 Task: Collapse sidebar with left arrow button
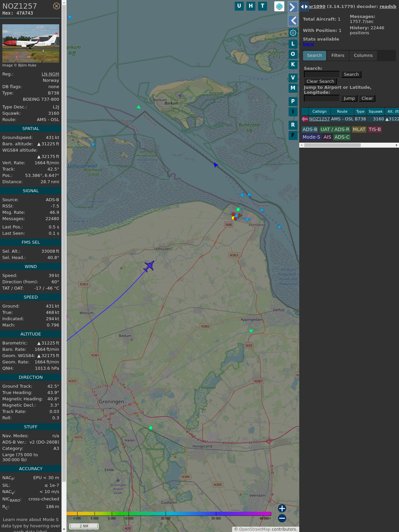(293, 21)
